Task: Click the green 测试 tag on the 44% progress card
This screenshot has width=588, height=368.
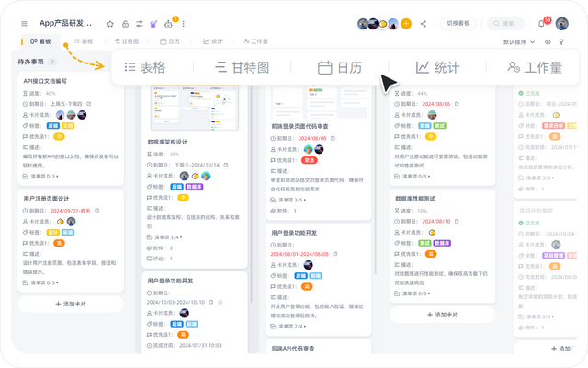Action: (439, 126)
